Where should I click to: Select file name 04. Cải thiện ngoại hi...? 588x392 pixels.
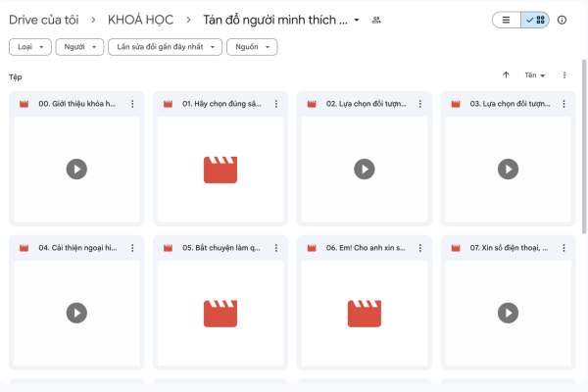77,248
